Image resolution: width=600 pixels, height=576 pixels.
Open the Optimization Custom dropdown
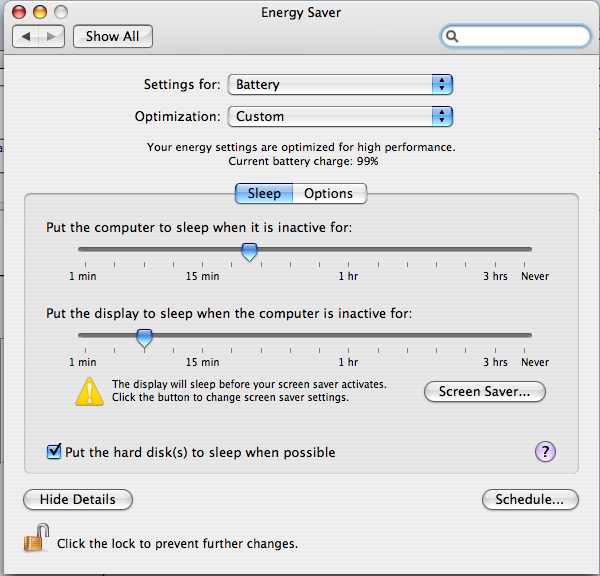coord(340,116)
